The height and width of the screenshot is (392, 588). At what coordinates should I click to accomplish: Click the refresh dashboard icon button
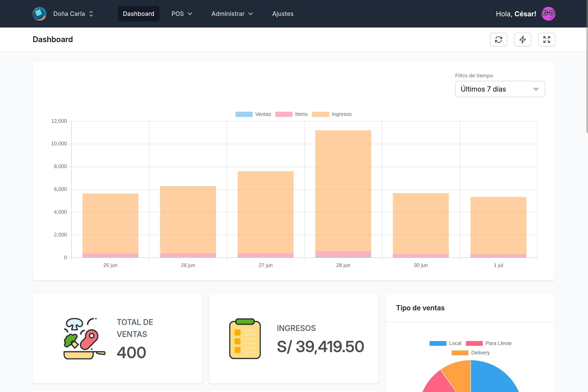pos(499,40)
